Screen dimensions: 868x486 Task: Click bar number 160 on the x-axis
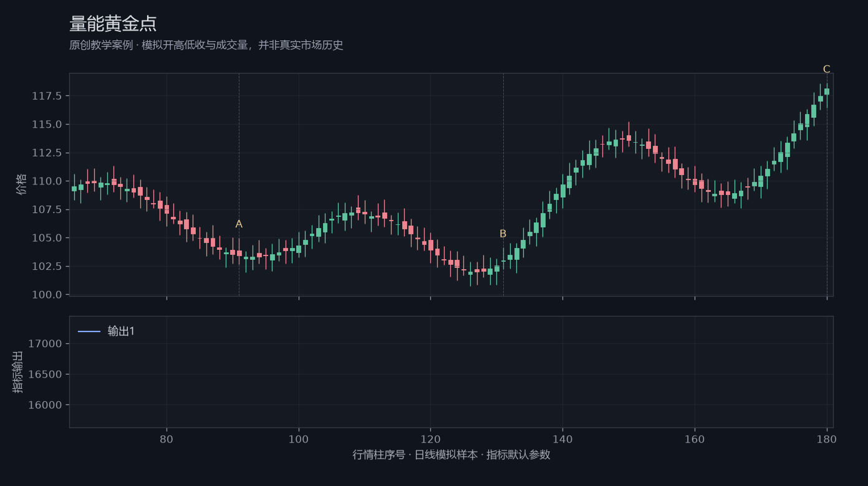pos(695,439)
